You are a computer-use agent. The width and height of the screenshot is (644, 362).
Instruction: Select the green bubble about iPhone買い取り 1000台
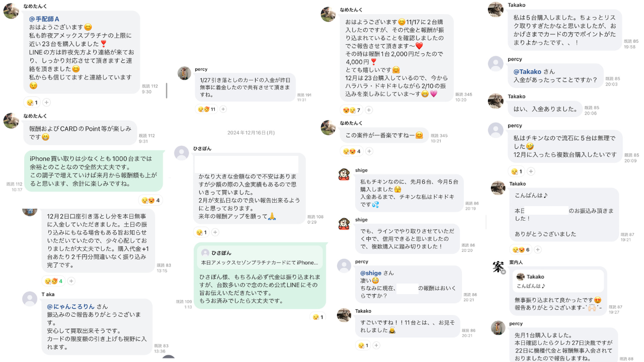point(94,171)
